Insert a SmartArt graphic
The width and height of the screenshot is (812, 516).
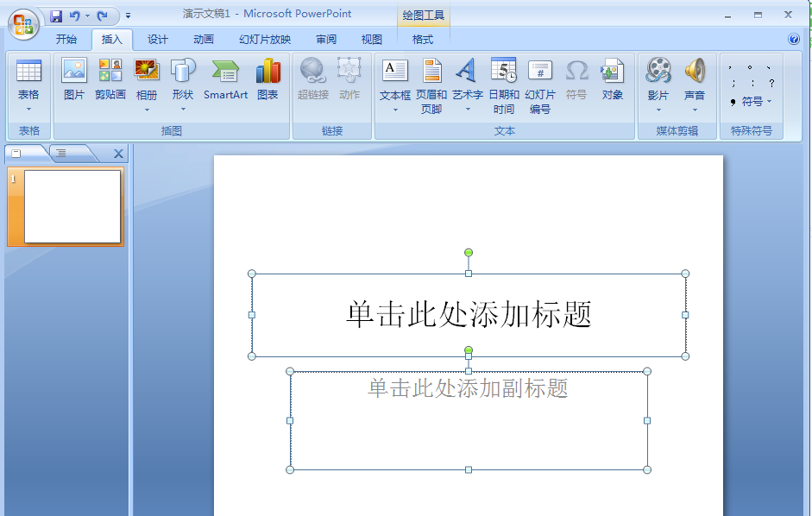pos(225,79)
